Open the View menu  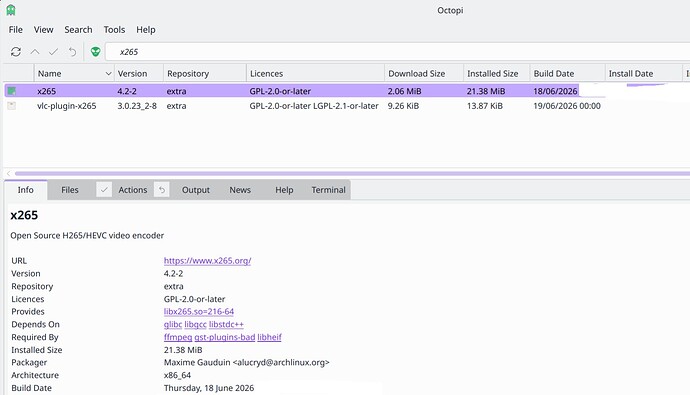[44, 29]
